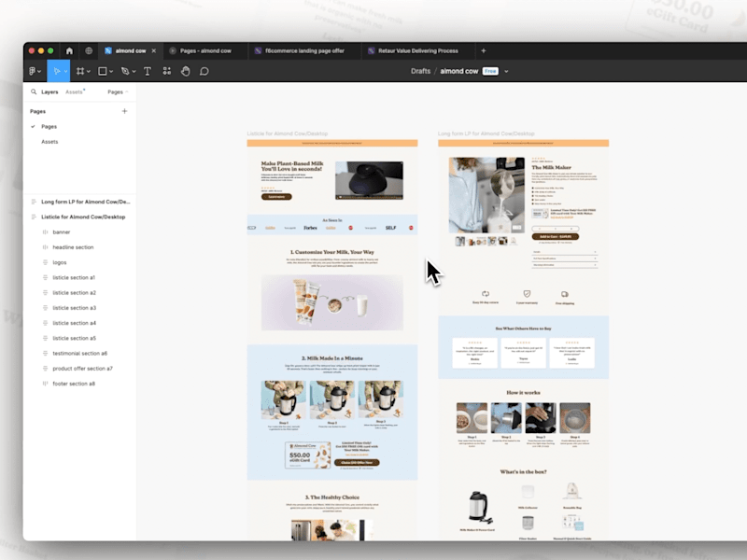
Task: Add a new page with plus icon
Action: pos(124,111)
